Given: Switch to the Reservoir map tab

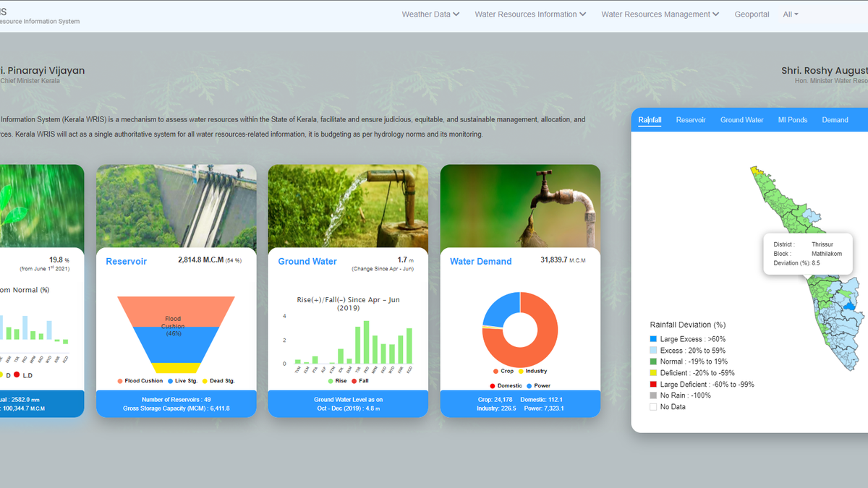Looking at the screenshot, I should tap(690, 120).
